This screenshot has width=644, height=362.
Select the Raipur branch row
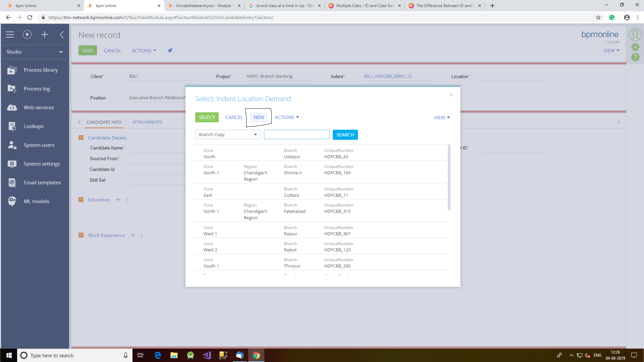321,230
